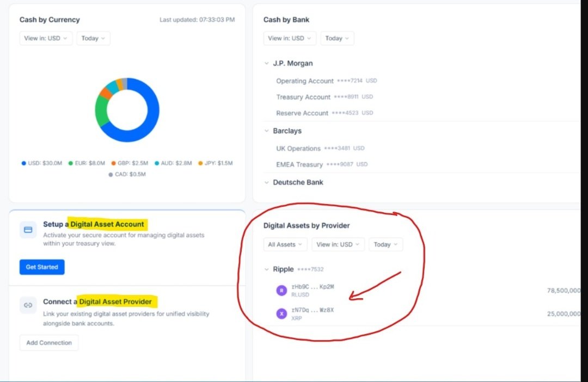This screenshot has width=588, height=382.
Task: Open the All Assets dropdown
Action: (x=285, y=244)
